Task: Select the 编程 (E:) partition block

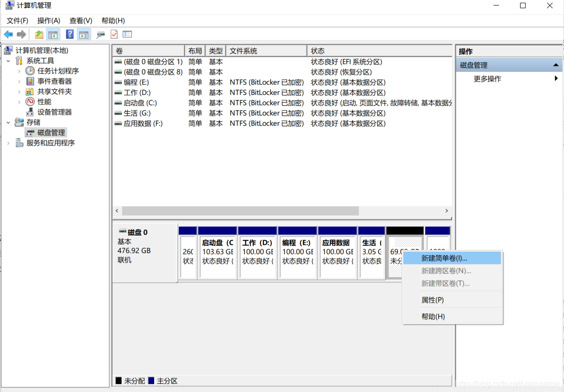Action: pyautogui.click(x=297, y=252)
